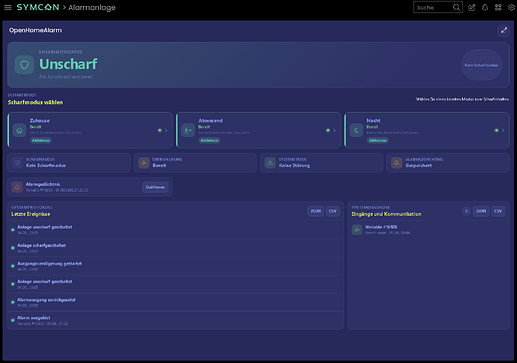Click the green status dot in Abwesend card

point(328,130)
